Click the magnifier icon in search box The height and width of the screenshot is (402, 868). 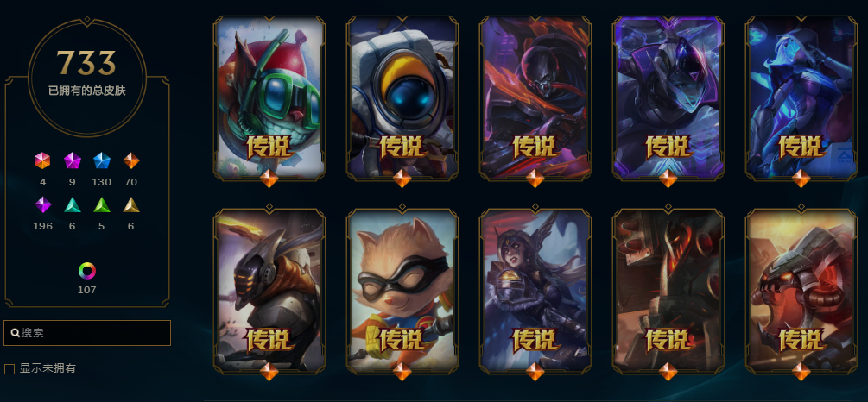click(x=15, y=333)
